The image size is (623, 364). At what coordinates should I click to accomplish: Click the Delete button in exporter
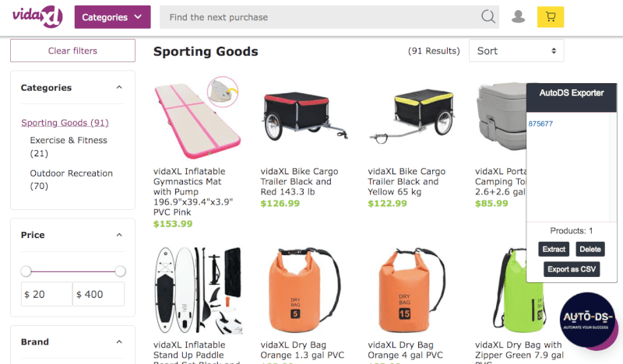coord(590,250)
